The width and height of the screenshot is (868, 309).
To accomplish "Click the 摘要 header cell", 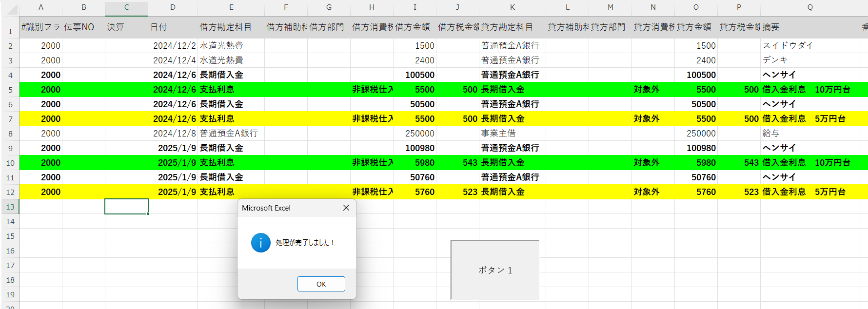I will tap(809, 27).
